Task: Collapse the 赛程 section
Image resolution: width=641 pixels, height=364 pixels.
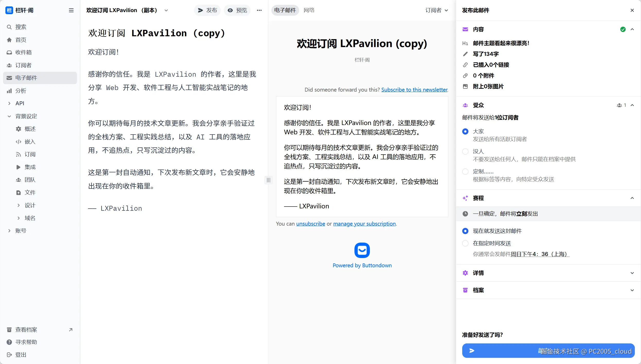Action: click(632, 198)
